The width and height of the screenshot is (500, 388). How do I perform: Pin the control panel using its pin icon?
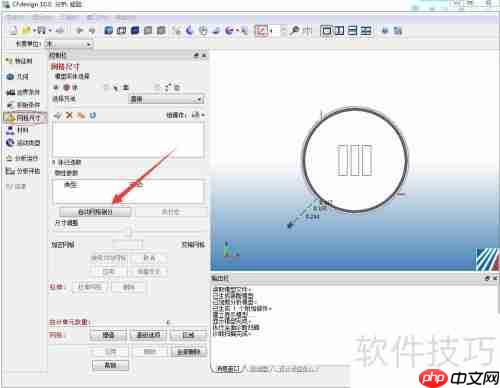click(196, 55)
